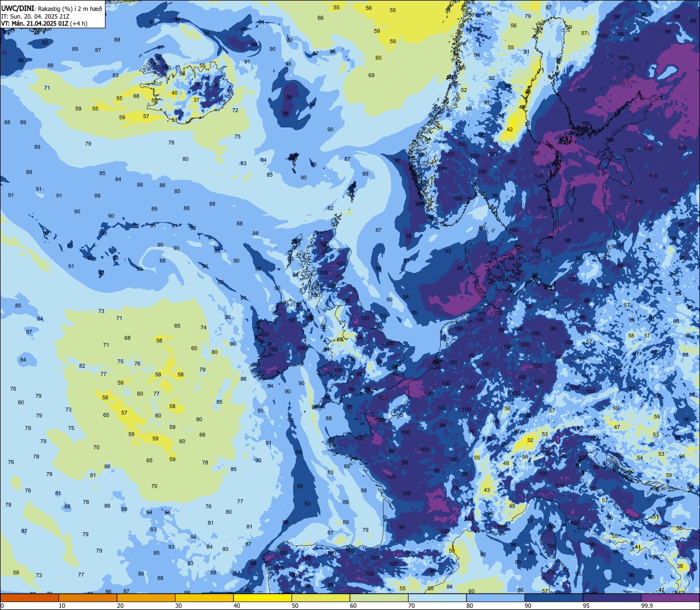The width and height of the screenshot is (700, 610).
Task: Click the legend swatch below 10 percent
Action: 30,597
